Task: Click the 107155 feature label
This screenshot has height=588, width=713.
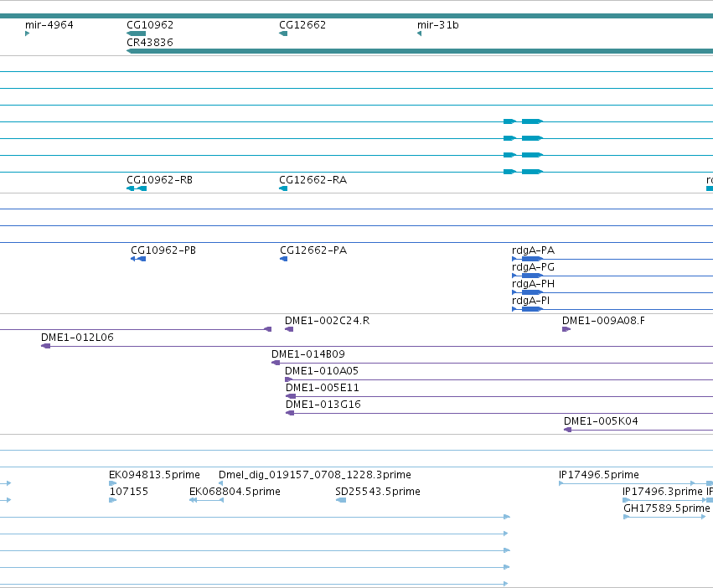Action: (129, 492)
